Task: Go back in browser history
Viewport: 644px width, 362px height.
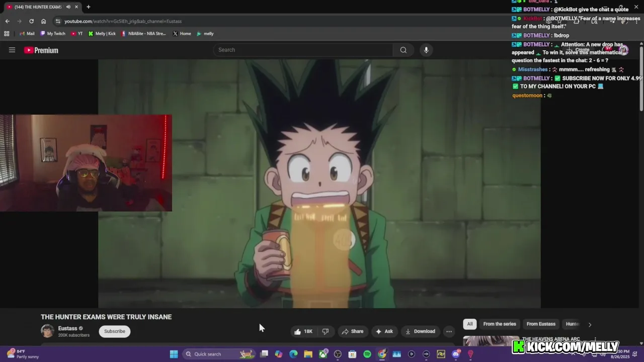Action: tap(7, 21)
